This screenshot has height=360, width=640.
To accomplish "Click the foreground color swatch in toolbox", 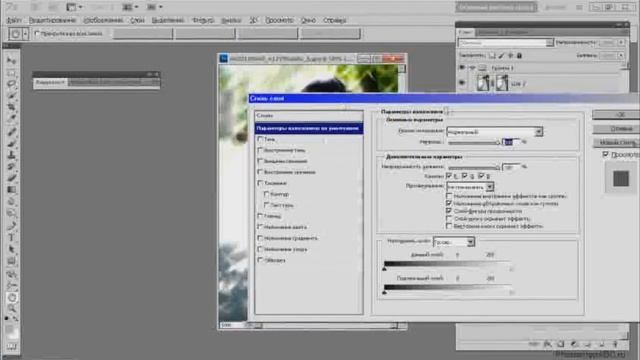I will 10,329.
